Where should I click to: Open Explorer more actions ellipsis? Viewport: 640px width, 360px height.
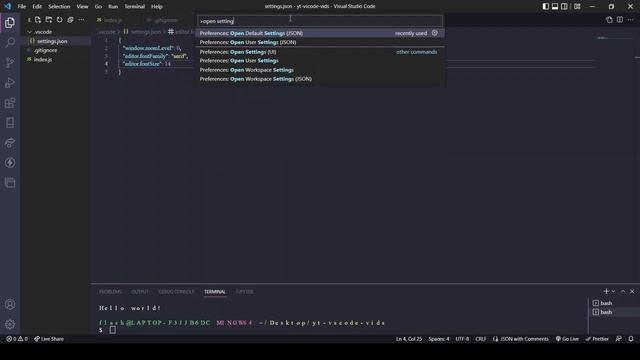click(81, 20)
